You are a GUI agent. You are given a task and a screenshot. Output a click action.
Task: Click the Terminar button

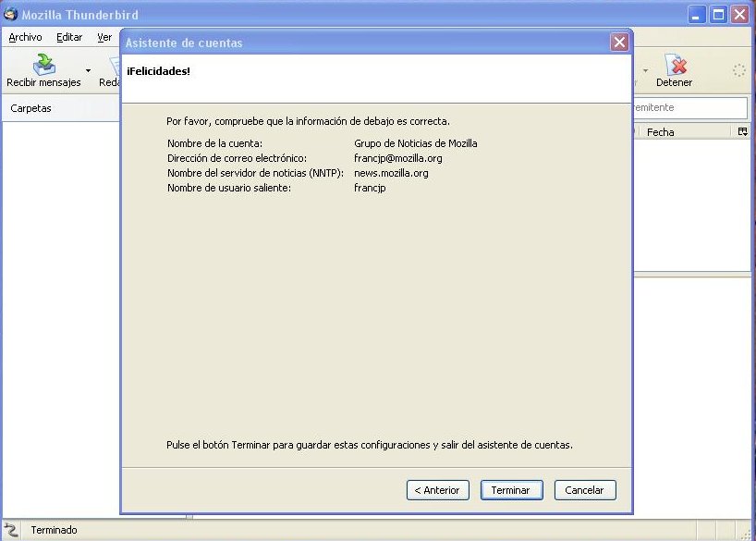(x=511, y=490)
